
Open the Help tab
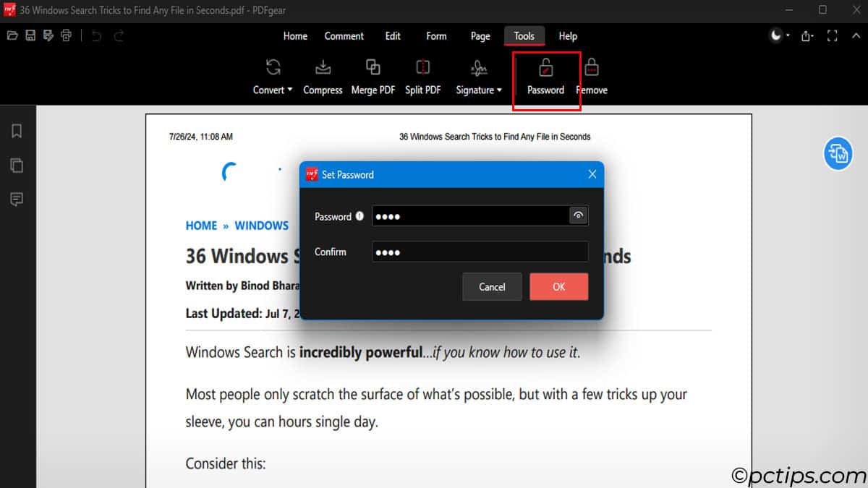pos(568,36)
